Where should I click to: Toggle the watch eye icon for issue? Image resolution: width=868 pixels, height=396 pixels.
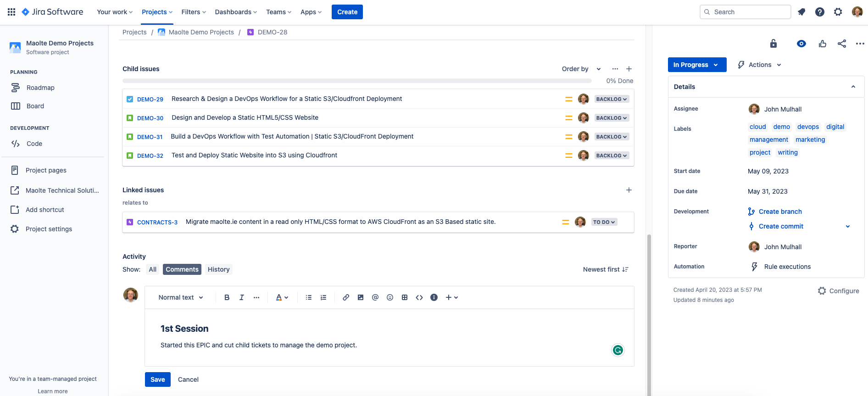[x=801, y=44]
